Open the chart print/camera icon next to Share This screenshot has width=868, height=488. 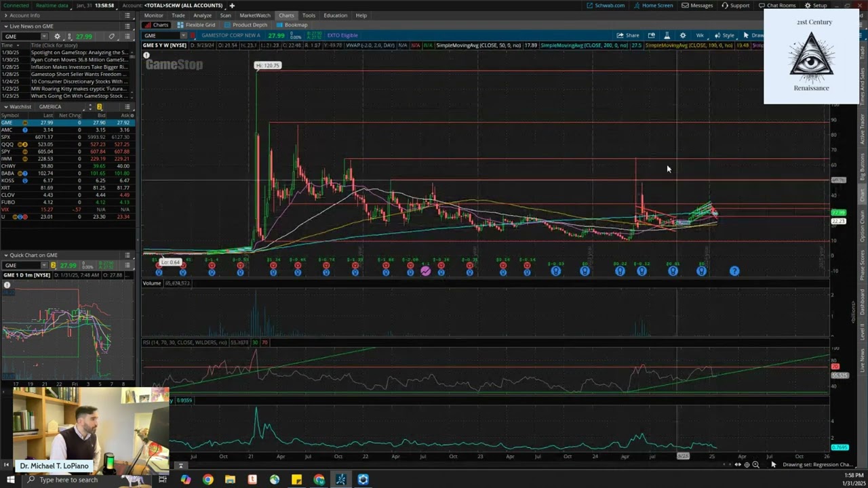[652, 35]
